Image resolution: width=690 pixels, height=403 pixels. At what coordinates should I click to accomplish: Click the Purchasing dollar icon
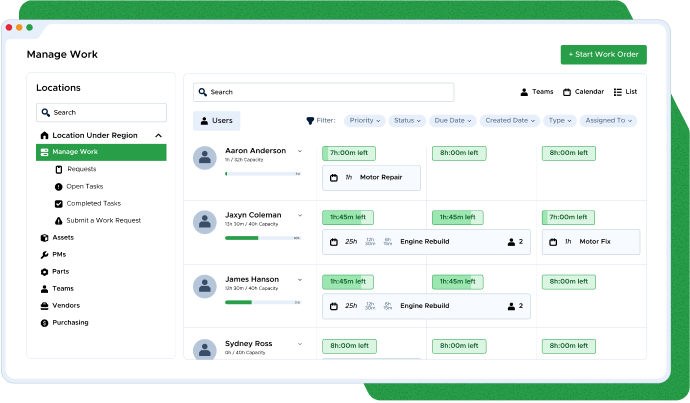tap(44, 323)
